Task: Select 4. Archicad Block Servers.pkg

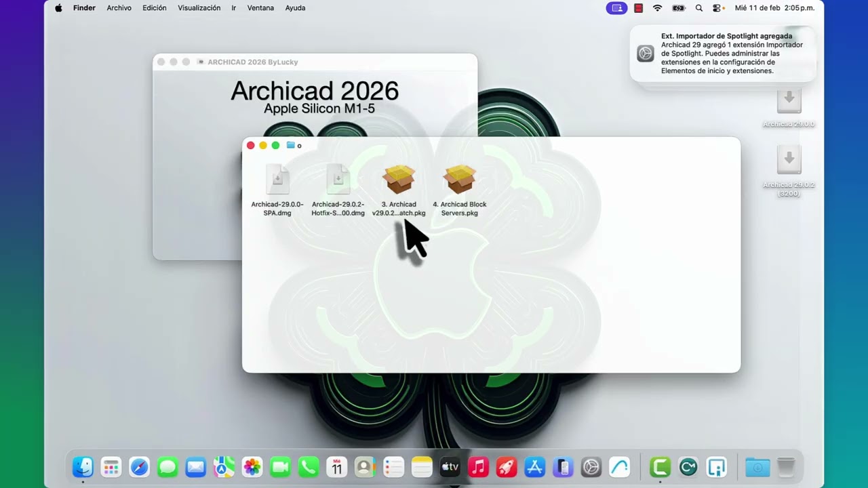Action: coord(460,191)
